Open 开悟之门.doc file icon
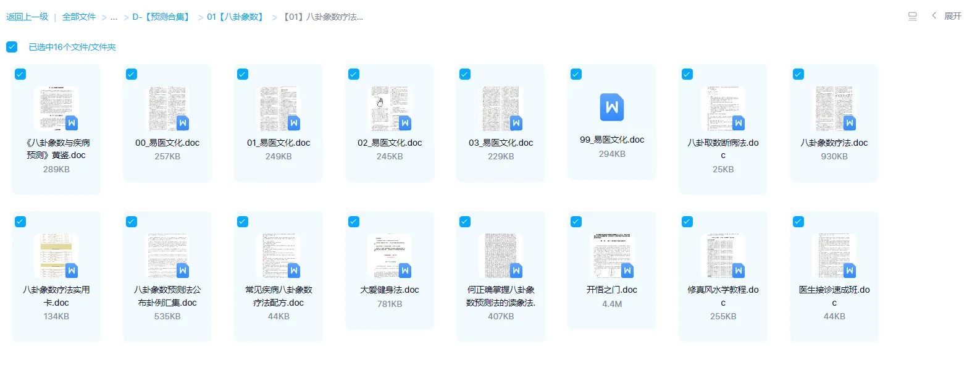 pyautogui.click(x=611, y=256)
